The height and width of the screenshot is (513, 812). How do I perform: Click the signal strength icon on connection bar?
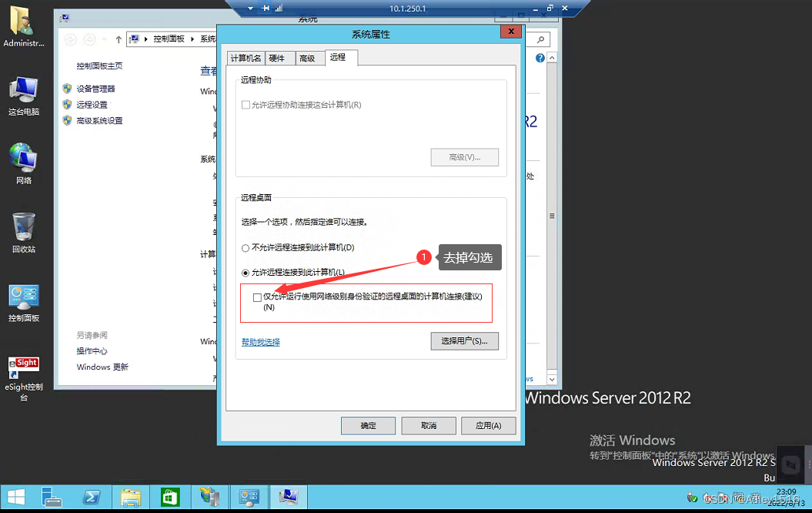click(279, 8)
